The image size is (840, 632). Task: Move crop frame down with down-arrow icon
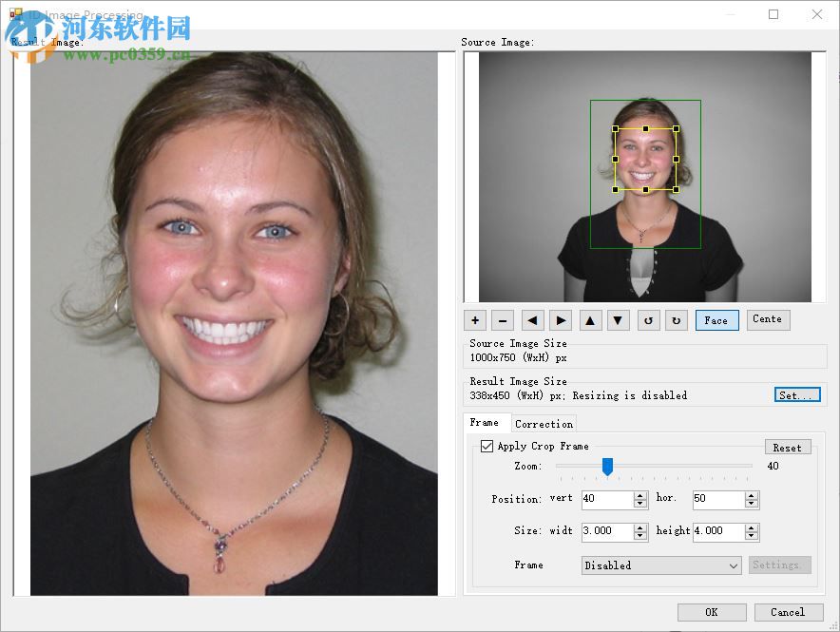[x=619, y=320]
